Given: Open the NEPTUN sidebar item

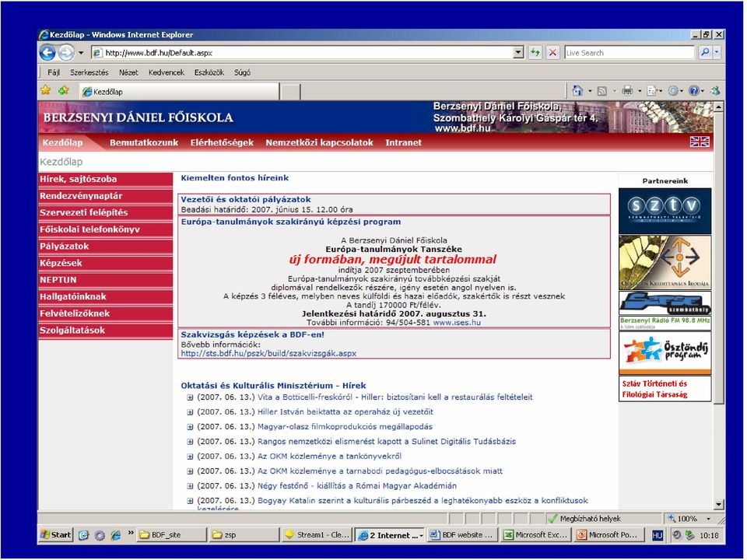Looking at the screenshot, I should pos(105,280).
